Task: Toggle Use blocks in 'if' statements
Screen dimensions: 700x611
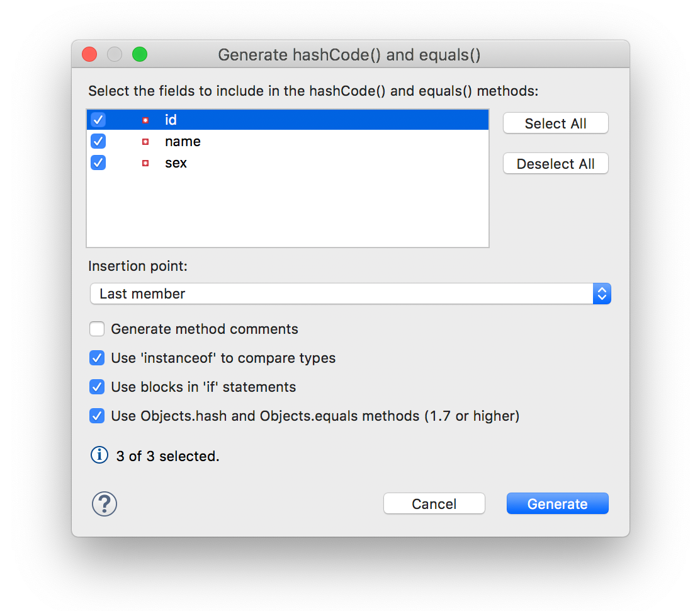Action: pos(97,387)
